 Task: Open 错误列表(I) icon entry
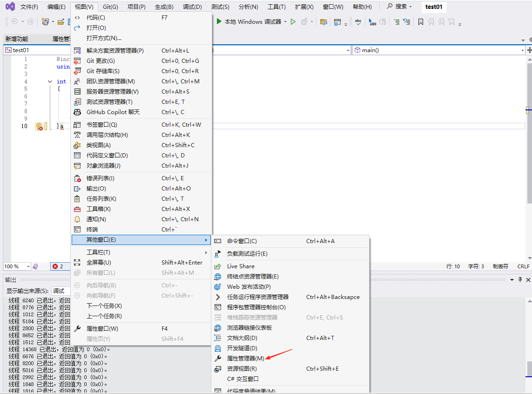141,178
